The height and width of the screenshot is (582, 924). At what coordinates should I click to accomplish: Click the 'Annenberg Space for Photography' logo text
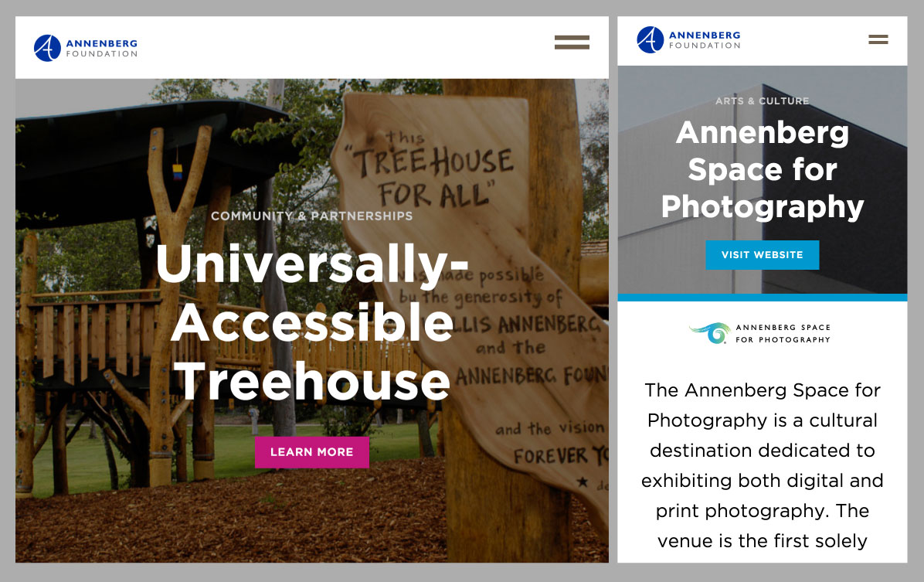point(783,333)
